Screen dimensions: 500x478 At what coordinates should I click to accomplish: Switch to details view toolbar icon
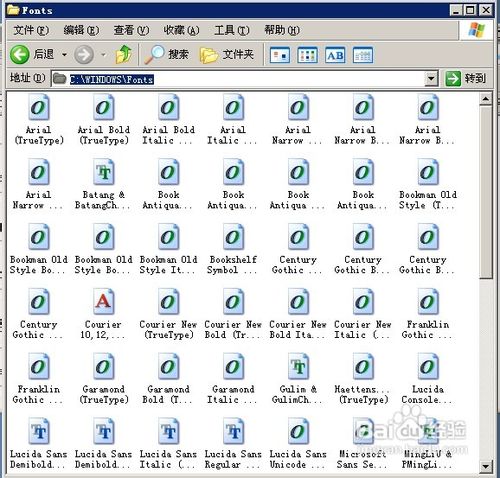[363, 55]
